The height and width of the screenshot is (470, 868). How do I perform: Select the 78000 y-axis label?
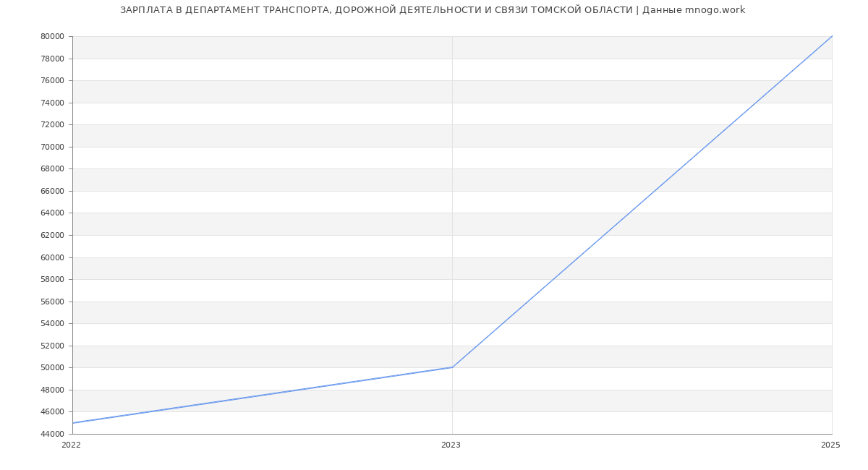[52, 59]
